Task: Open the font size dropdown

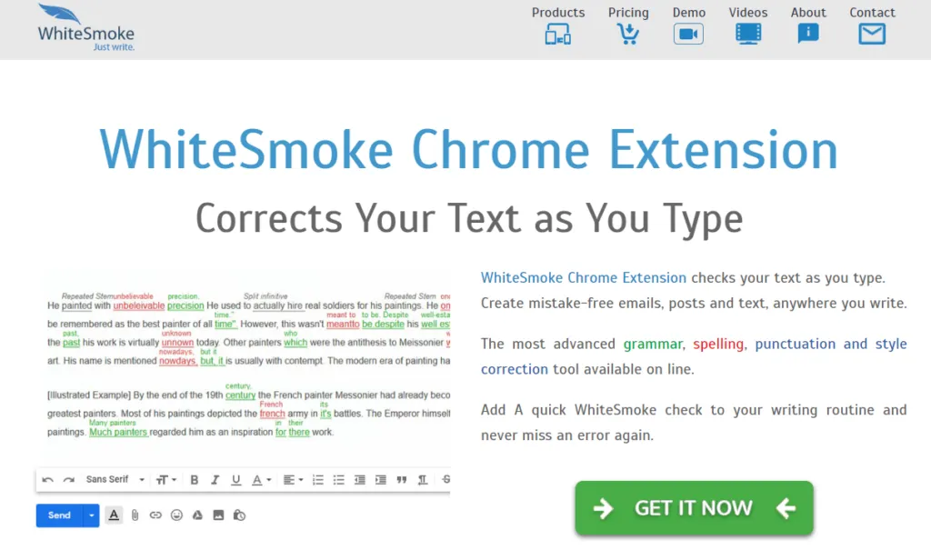Action: point(165,480)
